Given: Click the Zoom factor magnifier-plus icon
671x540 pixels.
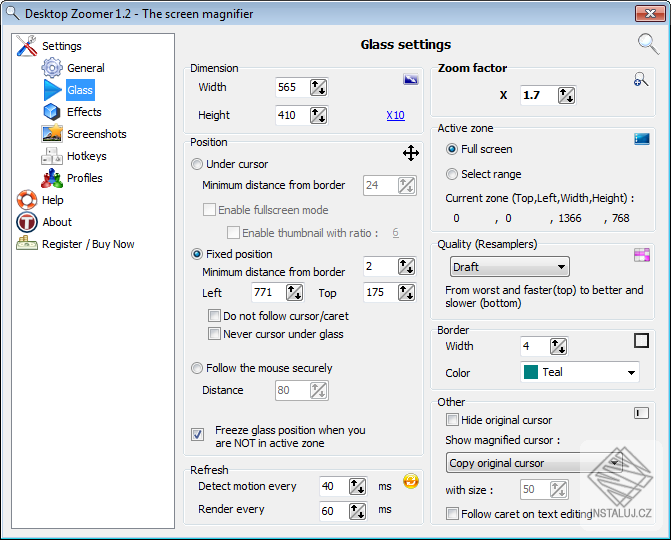Looking at the screenshot, I should pos(641,79).
